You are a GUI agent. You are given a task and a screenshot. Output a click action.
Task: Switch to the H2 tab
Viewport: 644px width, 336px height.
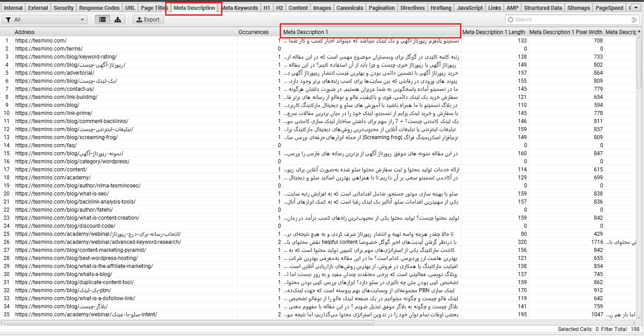[279, 8]
